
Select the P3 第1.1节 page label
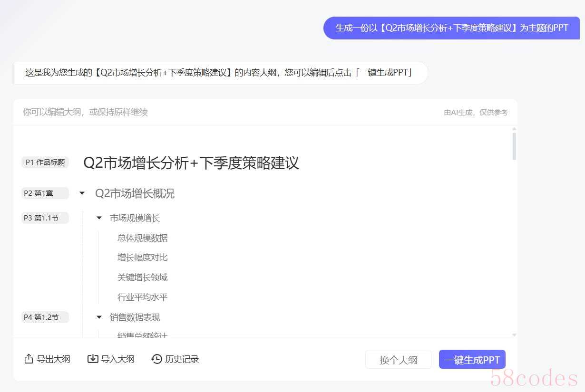(x=45, y=218)
